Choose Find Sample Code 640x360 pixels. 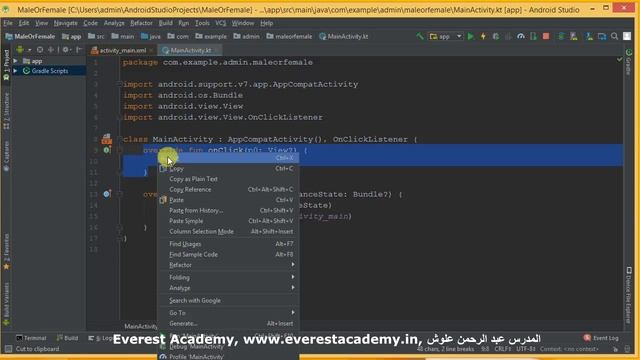pyautogui.click(x=228, y=254)
